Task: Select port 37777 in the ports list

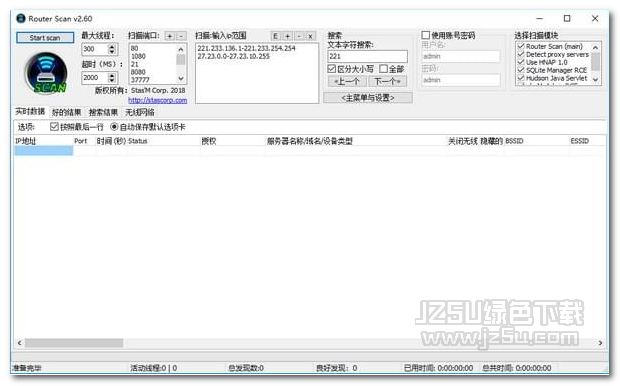Action: (x=140, y=80)
